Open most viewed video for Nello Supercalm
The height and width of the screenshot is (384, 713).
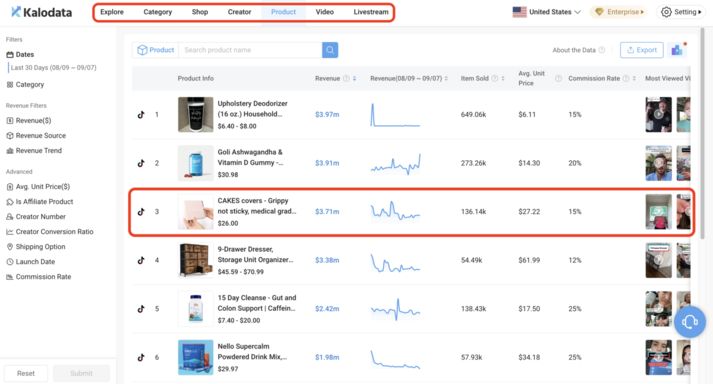pyautogui.click(x=658, y=357)
